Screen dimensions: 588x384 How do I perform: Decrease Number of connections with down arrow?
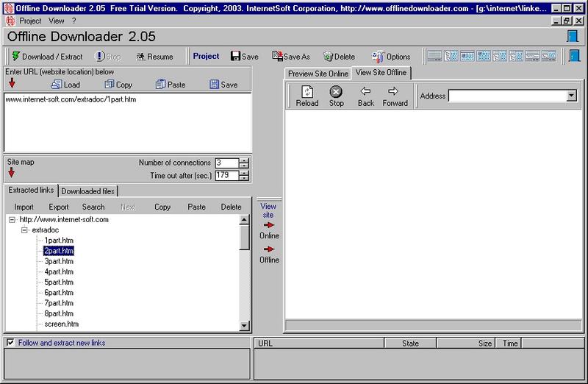244,166
